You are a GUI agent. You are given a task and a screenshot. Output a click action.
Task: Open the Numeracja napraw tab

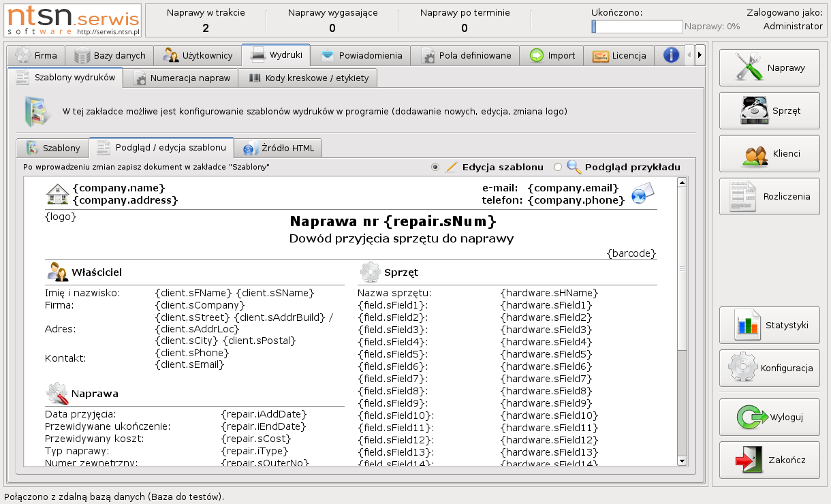coord(183,78)
